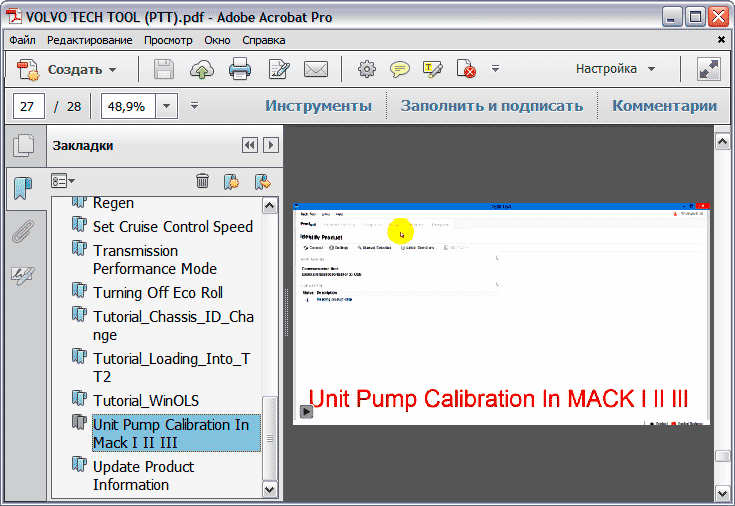Open the sticky note comment tool
The width and height of the screenshot is (735, 506).
point(399,70)
